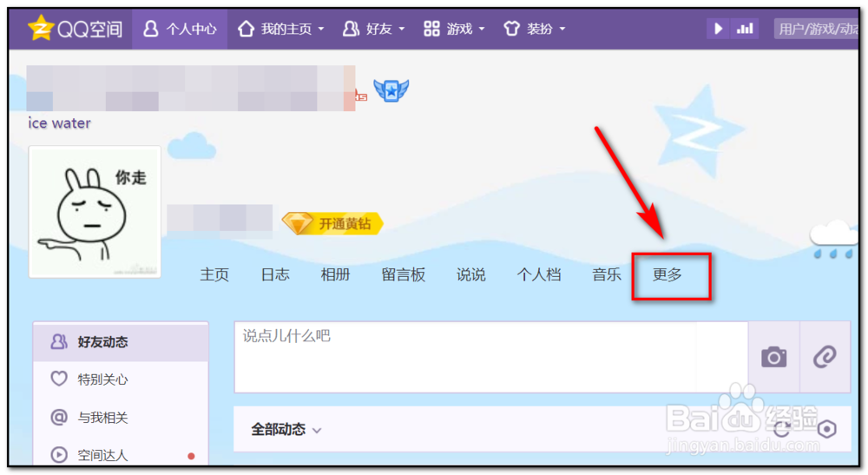Select 特别关心 in the sidebar
Screen dimensions: 868x475
(121, 379)
